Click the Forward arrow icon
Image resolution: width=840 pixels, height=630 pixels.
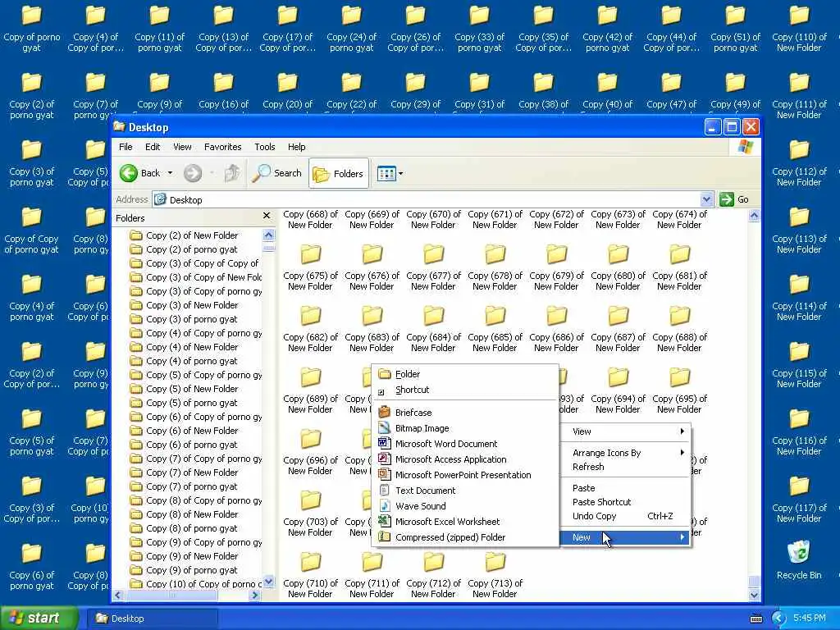(193, 173)
